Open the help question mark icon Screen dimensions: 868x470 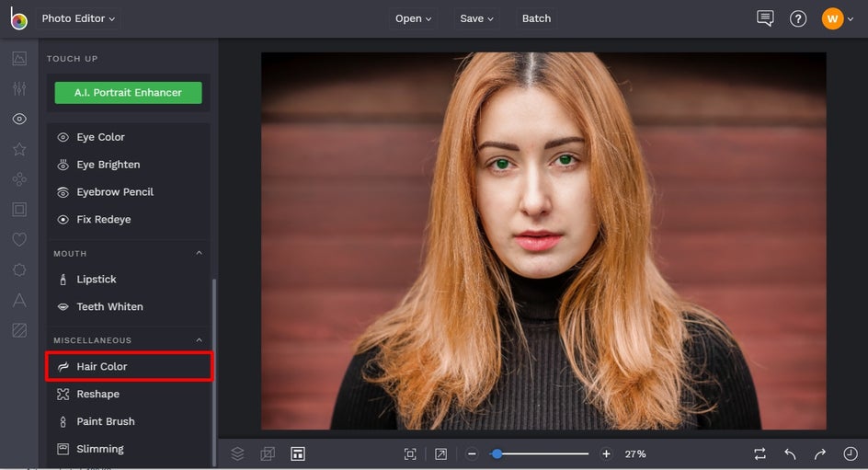[x=798, y=18]
